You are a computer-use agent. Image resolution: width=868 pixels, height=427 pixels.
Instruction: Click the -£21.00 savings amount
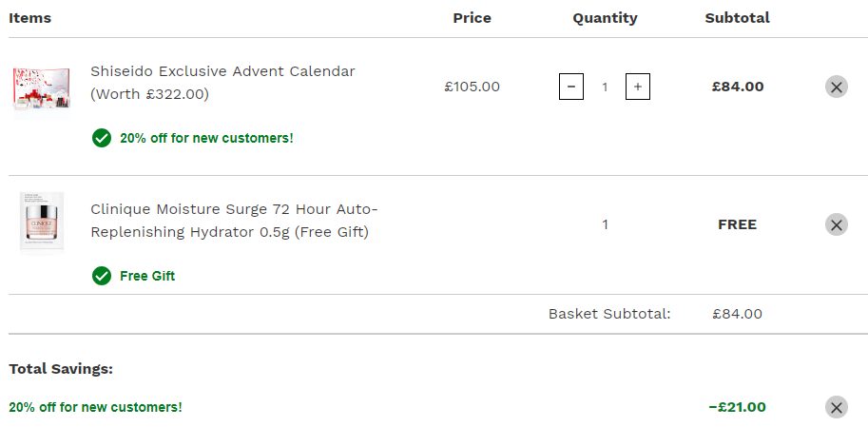point(737,407)
